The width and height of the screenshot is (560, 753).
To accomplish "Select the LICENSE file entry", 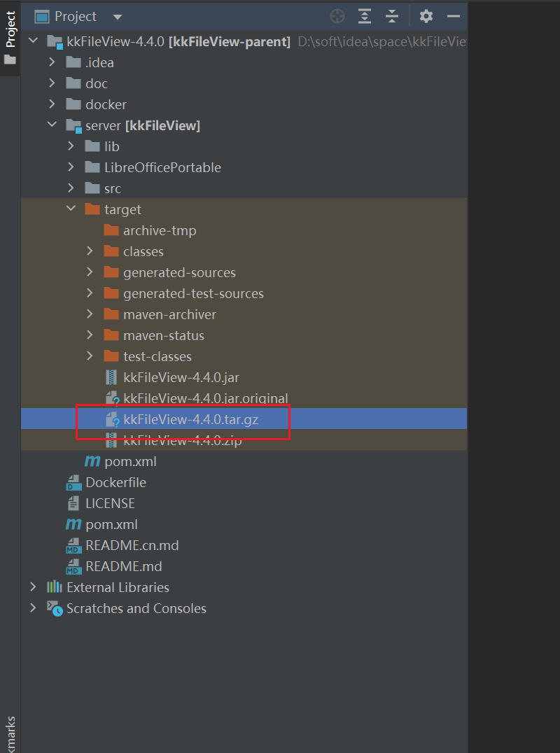I will coord(110,503).
